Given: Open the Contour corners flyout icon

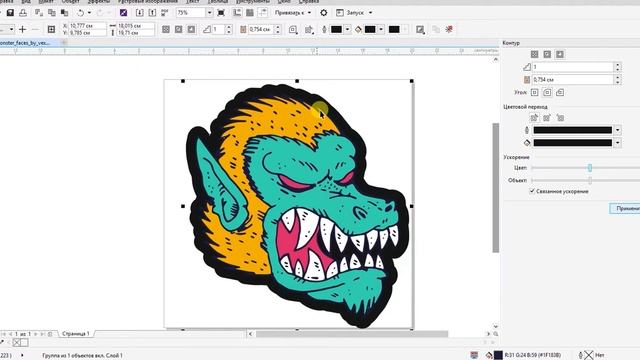Looking at the screenshot, I should point(293,29).
